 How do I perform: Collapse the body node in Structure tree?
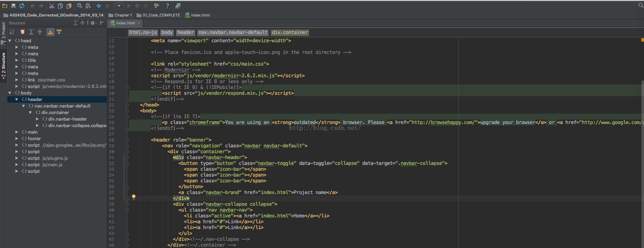tap(10, 93)
